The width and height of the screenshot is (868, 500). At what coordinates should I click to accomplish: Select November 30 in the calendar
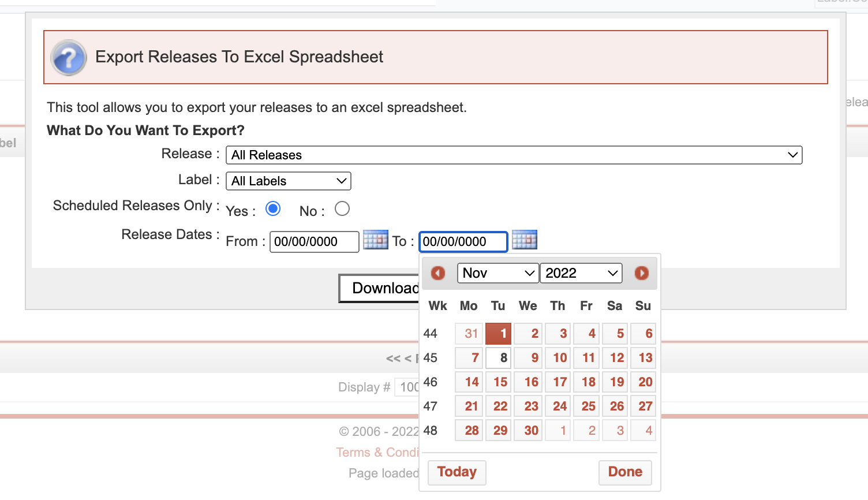(x=529, y=431)
